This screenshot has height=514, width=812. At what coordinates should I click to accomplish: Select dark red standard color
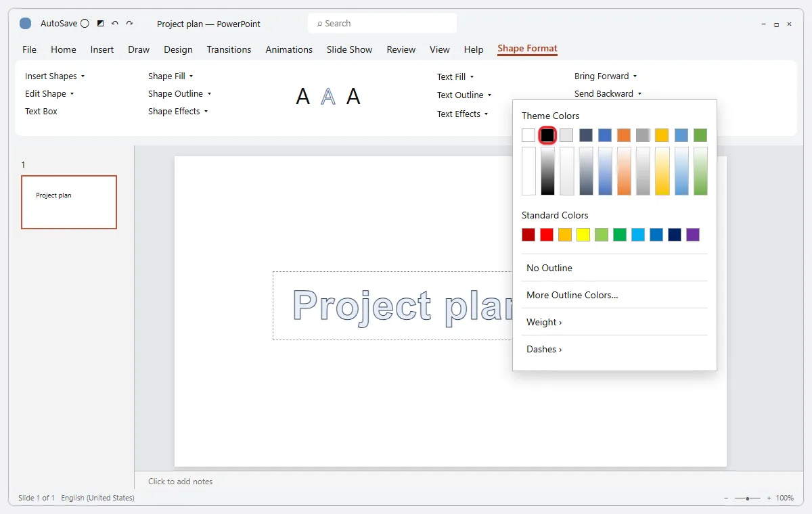pyautogui.click(x=528, y=235)
